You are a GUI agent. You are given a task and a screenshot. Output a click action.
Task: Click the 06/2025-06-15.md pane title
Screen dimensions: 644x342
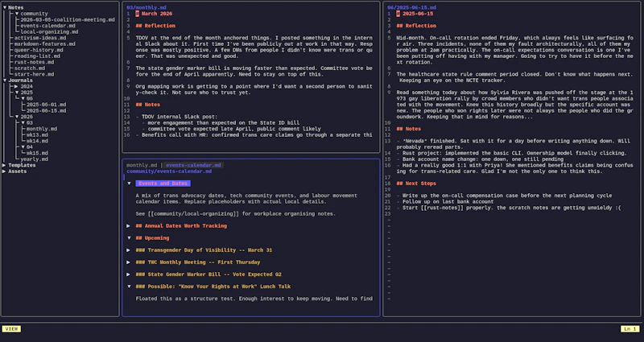(411, 8)
